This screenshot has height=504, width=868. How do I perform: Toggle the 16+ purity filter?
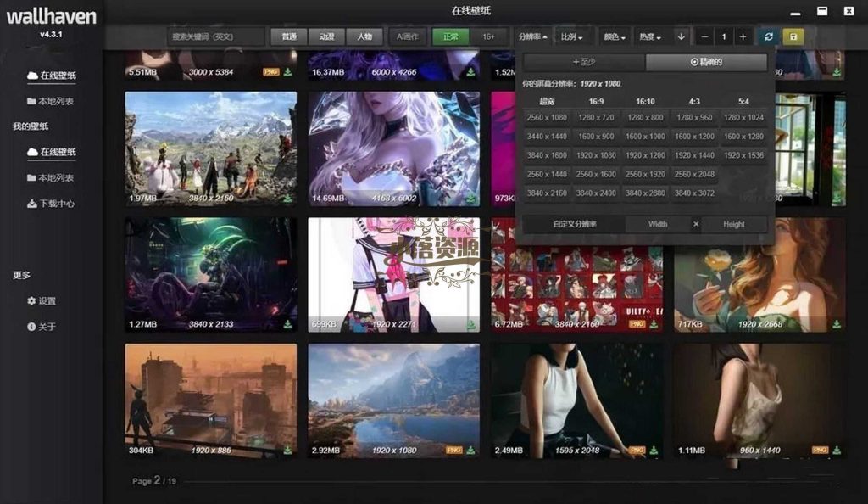488,36
